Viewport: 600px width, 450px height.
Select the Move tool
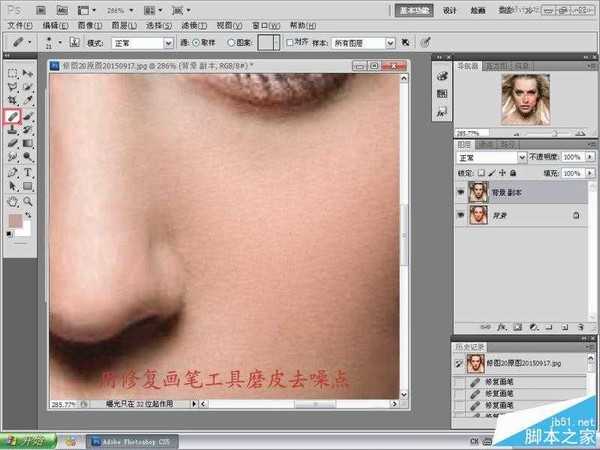pyautogui.click(x=28, y=73)
